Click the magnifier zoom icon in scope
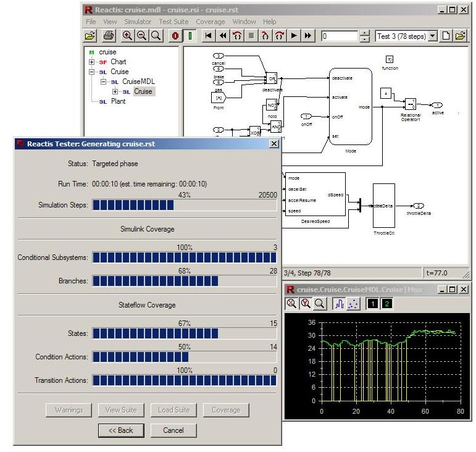This screenshot has width=476, height=452. (319, 304)
